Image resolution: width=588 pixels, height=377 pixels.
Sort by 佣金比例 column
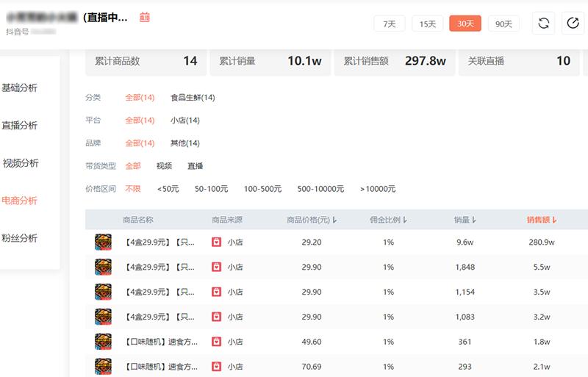tap(388, 220)
